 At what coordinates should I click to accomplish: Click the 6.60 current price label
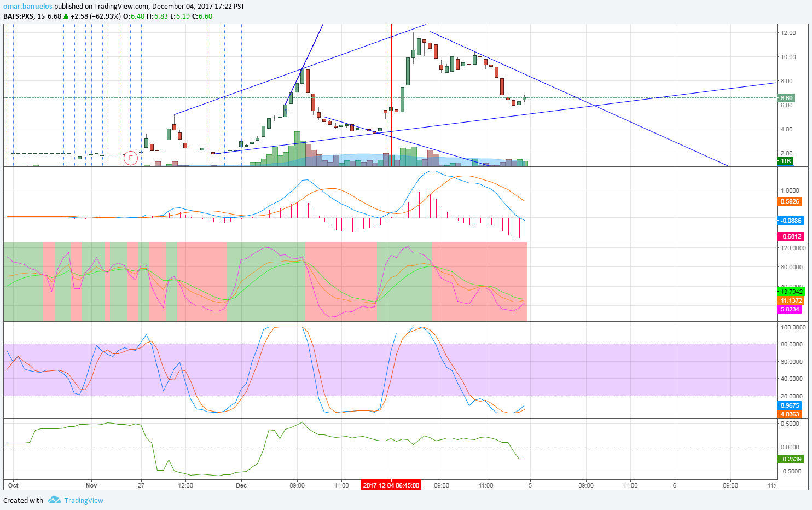[786, 98]
